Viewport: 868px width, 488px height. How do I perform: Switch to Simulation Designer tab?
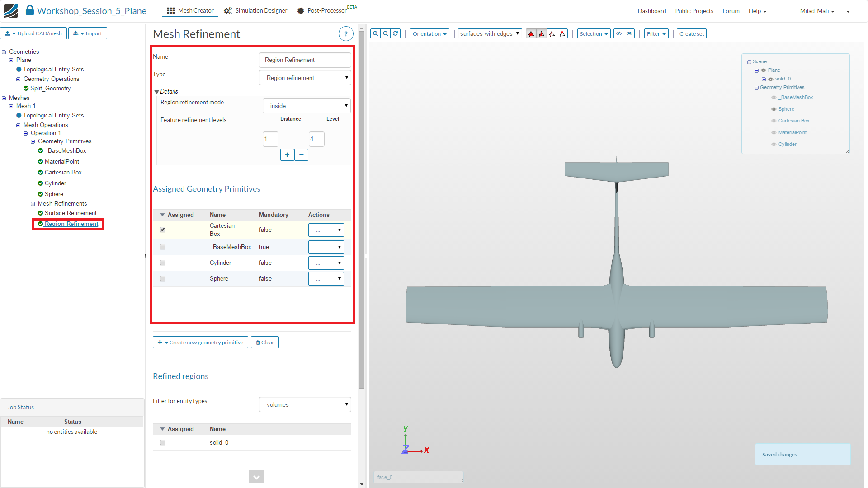pyautogui.click(x=256, y=11)
